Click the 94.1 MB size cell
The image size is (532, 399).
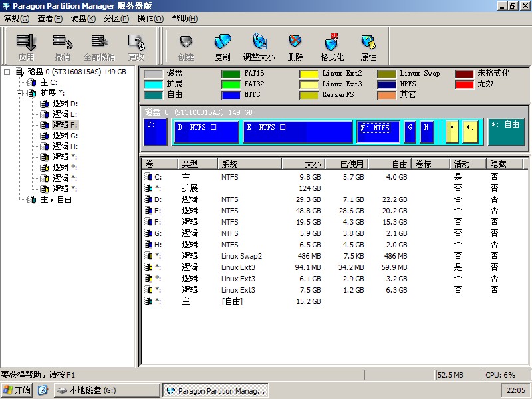coord(308,267)
